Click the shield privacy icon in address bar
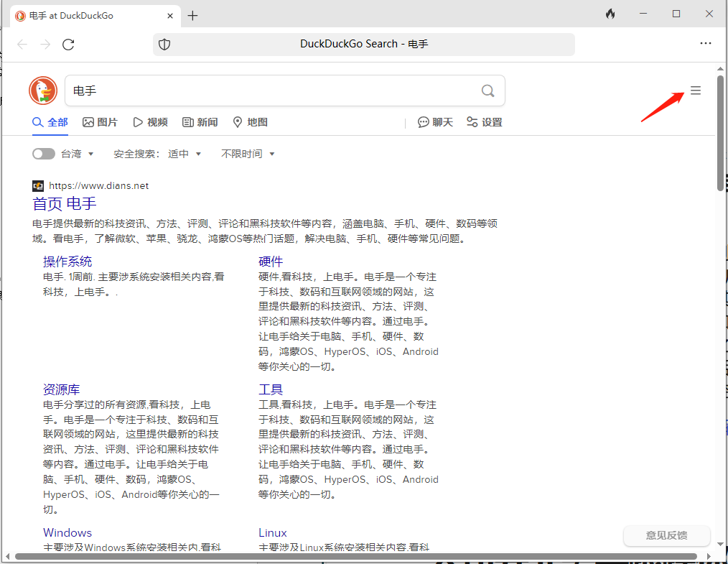 point(164,45)
